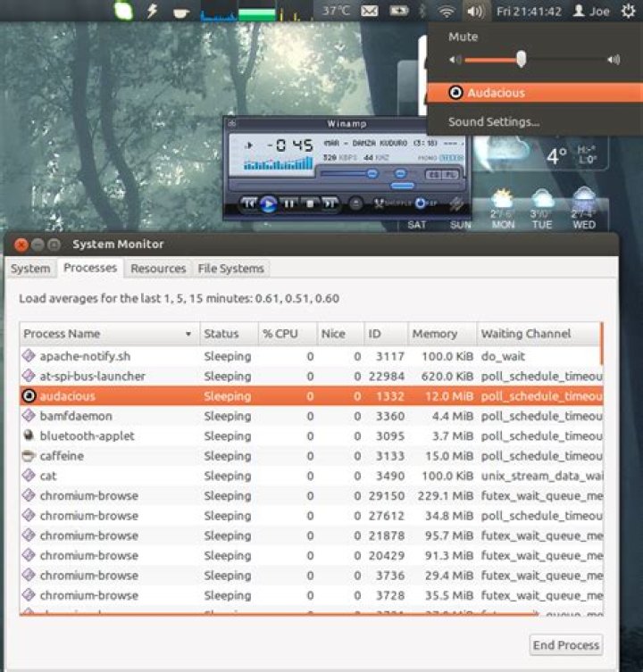The image size is (643, 672).
Task: Click the caffeine cup indicator in the panel
Action: point(181,12)
